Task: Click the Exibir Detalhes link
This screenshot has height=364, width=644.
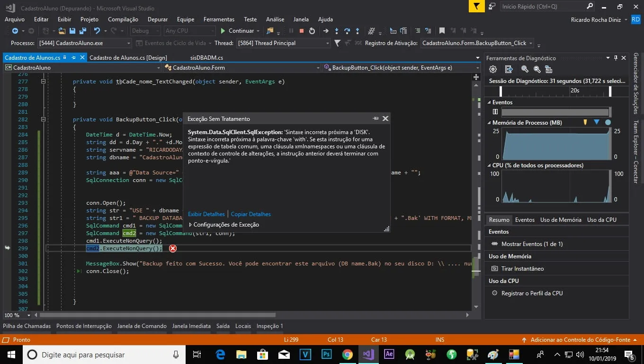Action: pos(206,214)
